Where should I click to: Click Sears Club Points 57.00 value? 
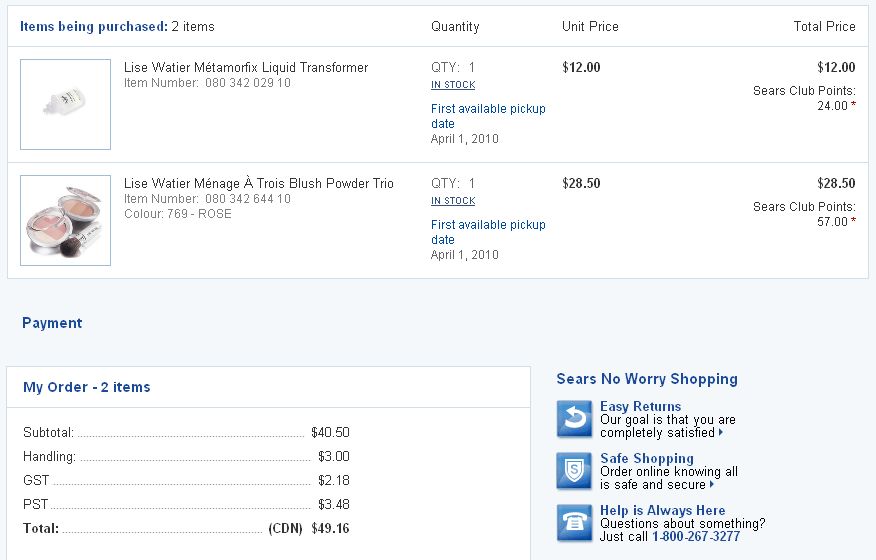[x=832, y=221]
